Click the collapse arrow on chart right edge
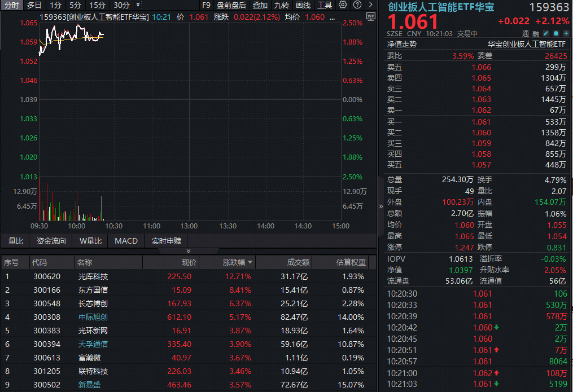The height and width of the screenshot is (392, 573). point(381,206)
